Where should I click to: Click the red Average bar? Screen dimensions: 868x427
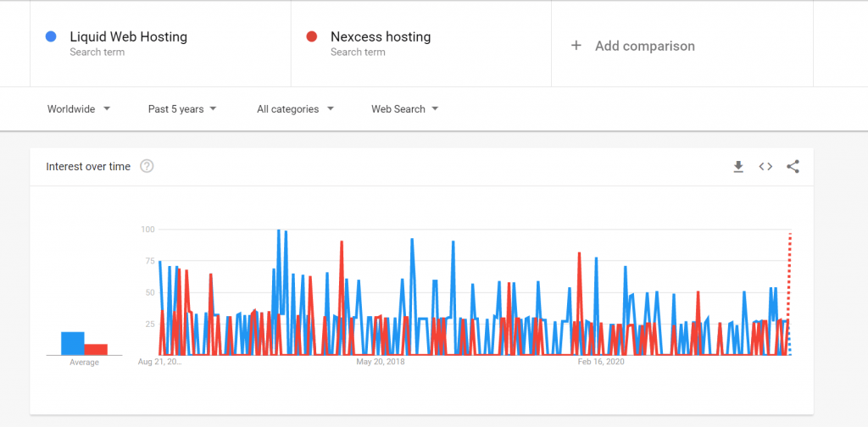point(96,350)
